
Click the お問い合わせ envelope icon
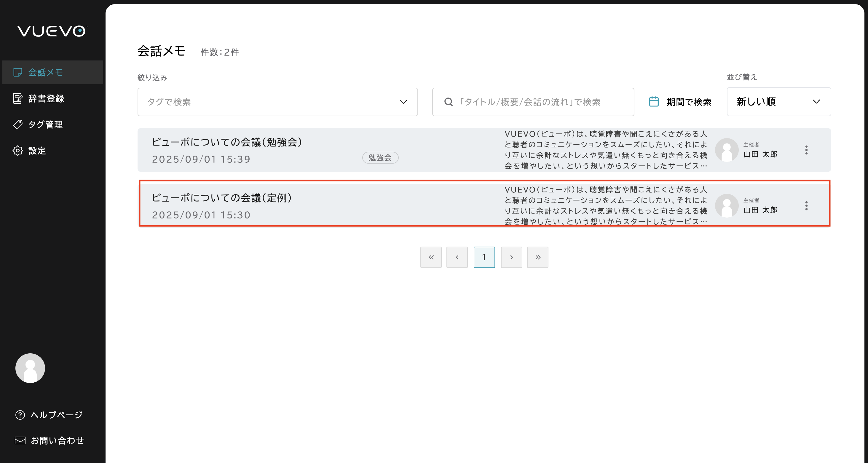(x=20, y=440)
